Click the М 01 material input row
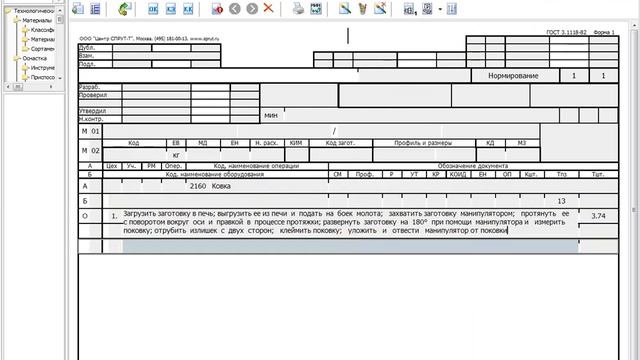The image size is (640, 360). point(321,131)
